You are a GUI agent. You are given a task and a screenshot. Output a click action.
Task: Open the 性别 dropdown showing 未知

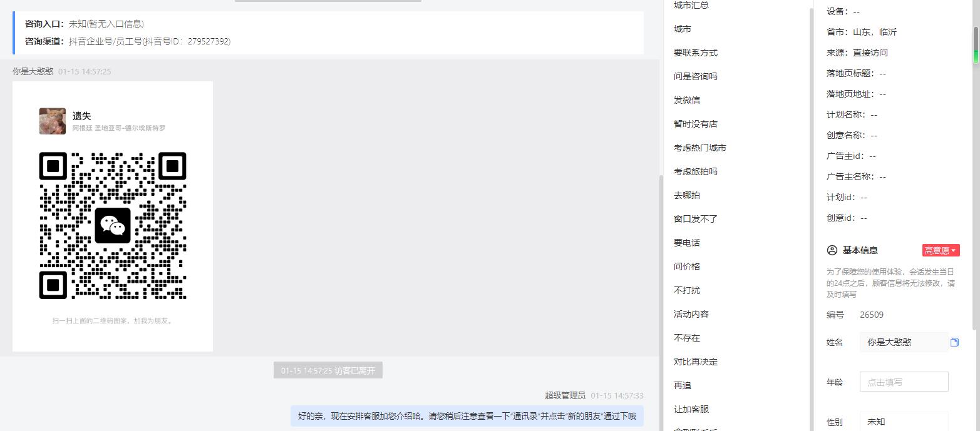(x=904, y=422)
